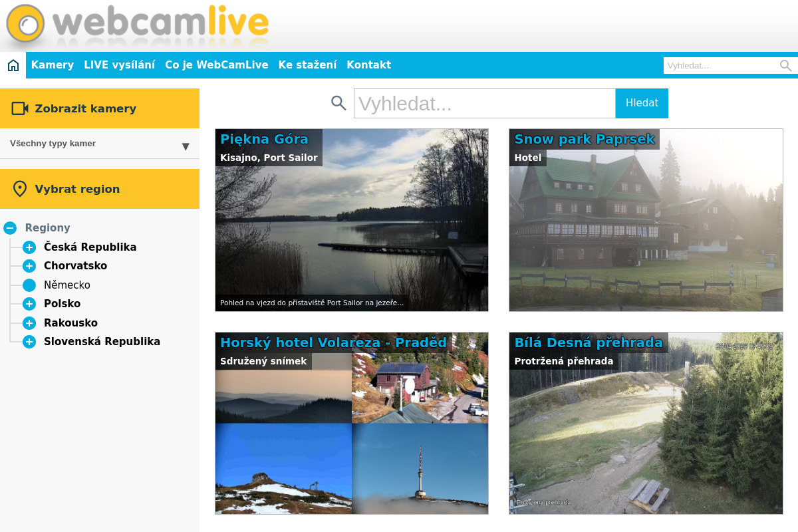Expand the Polsko region tree node
Viewport: 798px width, 532px height.
coord(29,303)
